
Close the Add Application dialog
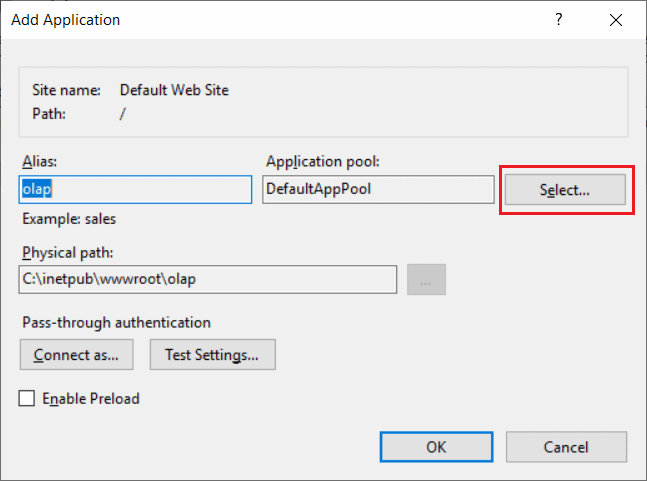(x=615, y=19)
